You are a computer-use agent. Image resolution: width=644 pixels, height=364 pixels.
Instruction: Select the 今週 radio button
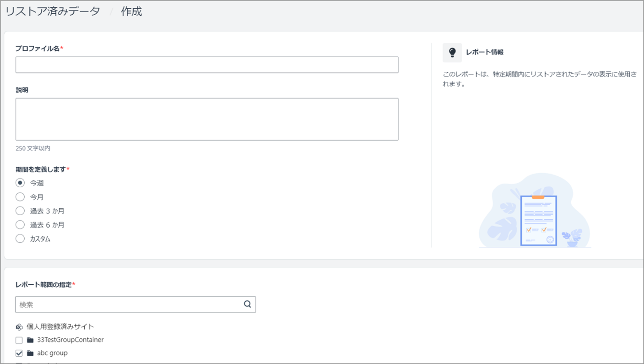tap(20, 183)
